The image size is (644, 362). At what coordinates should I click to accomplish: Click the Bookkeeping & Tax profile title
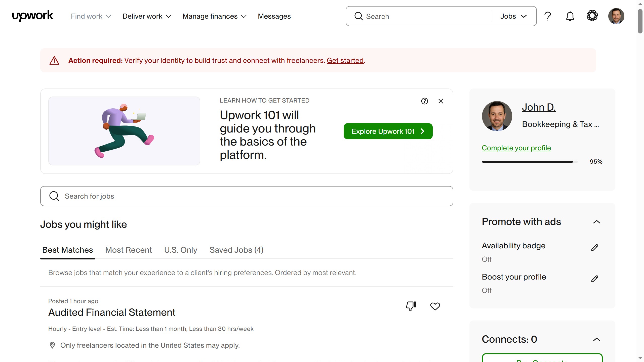pos(560,124)
